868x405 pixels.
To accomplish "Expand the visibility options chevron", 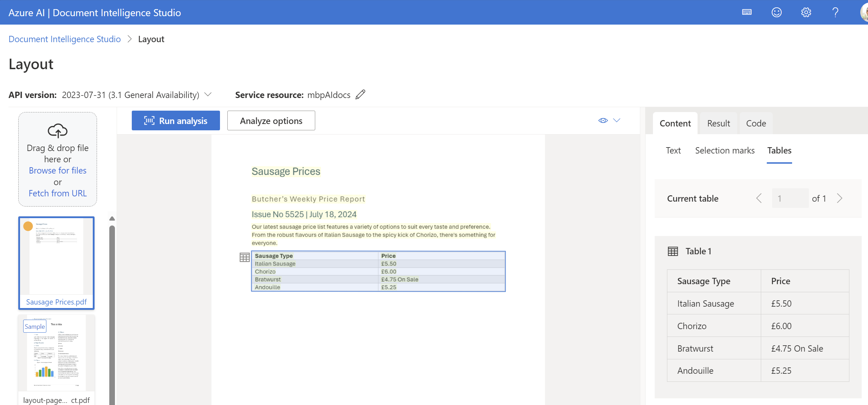I will (617, 120).
